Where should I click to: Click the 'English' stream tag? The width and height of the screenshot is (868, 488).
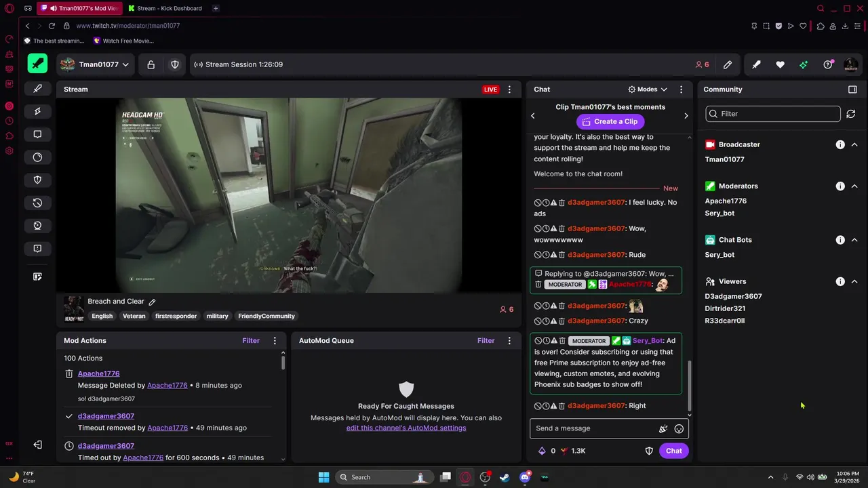102,316
